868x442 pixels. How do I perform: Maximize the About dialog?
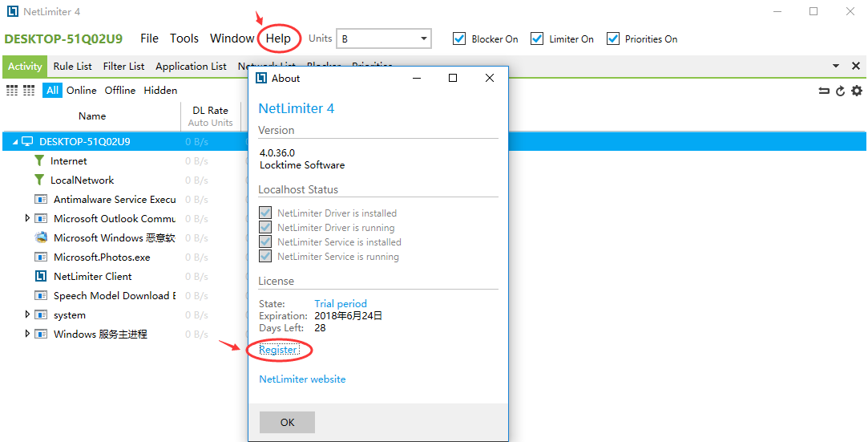[x=453, y=78]
